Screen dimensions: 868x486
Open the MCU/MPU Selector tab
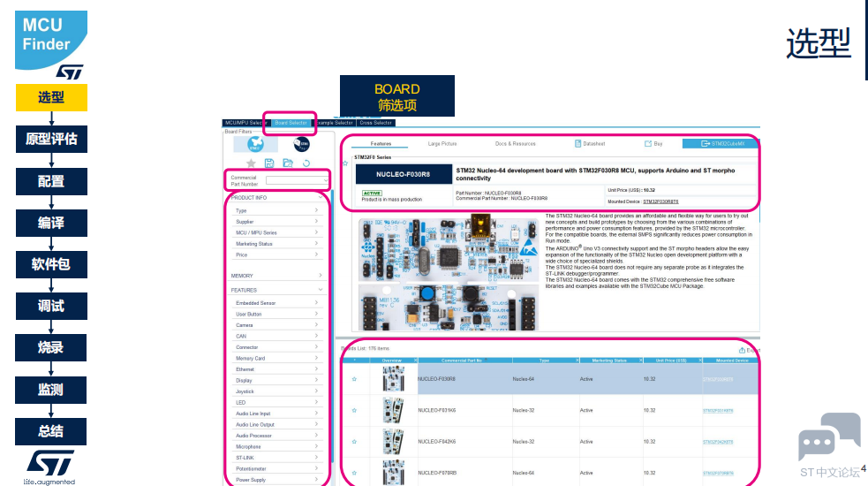(x=245, y=123)
